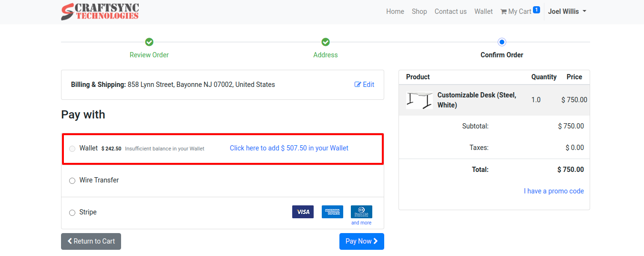Click the Visa card icon

(303, 212)
